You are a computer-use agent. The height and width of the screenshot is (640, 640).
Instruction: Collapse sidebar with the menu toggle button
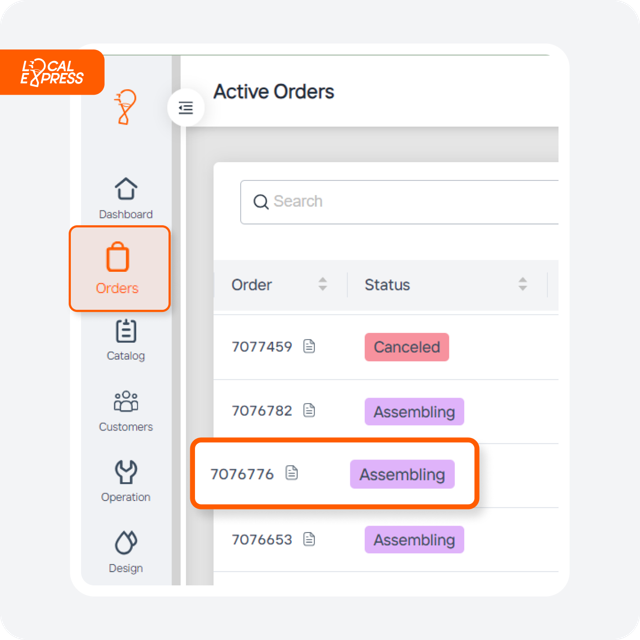186,108
